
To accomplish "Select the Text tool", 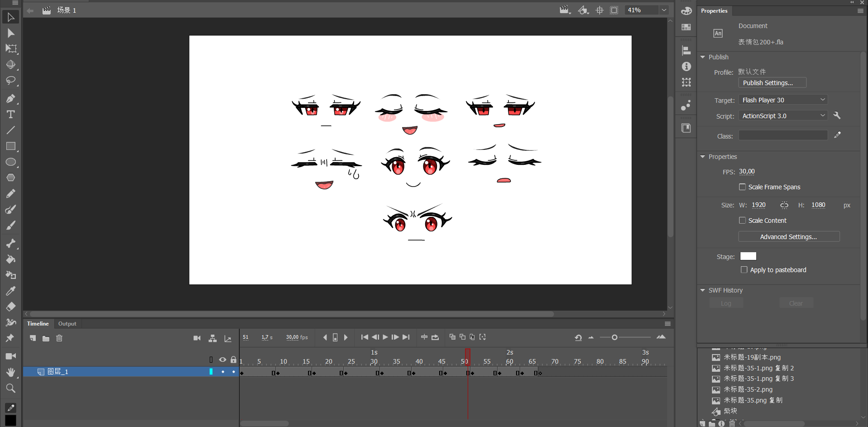I will pos(10,115).
